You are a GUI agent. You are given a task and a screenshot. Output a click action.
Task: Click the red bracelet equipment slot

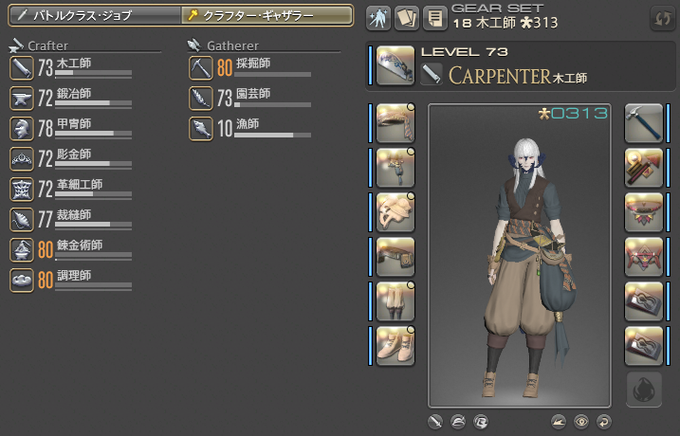(644, 256)
